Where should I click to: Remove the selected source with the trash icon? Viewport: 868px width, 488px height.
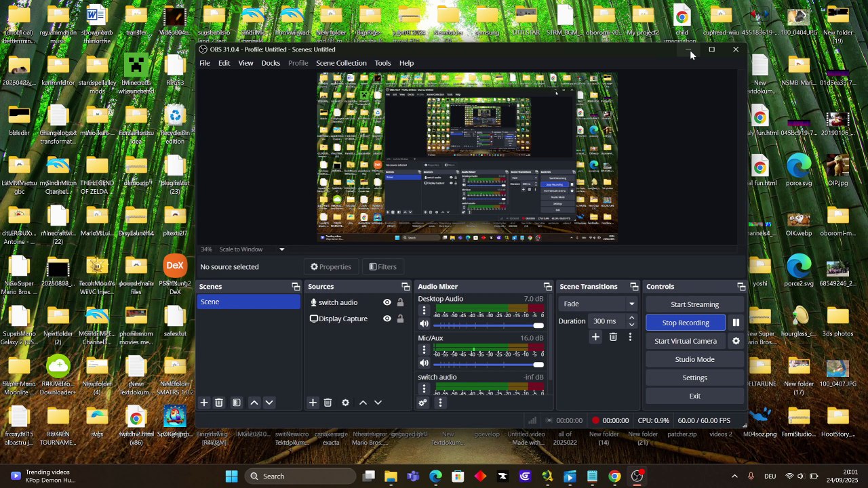click(x=328, y=403)
